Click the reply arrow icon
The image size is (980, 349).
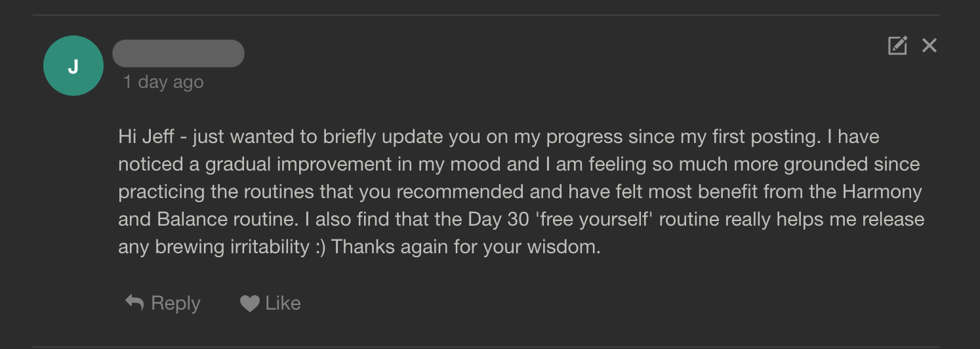tap(134, 302)
